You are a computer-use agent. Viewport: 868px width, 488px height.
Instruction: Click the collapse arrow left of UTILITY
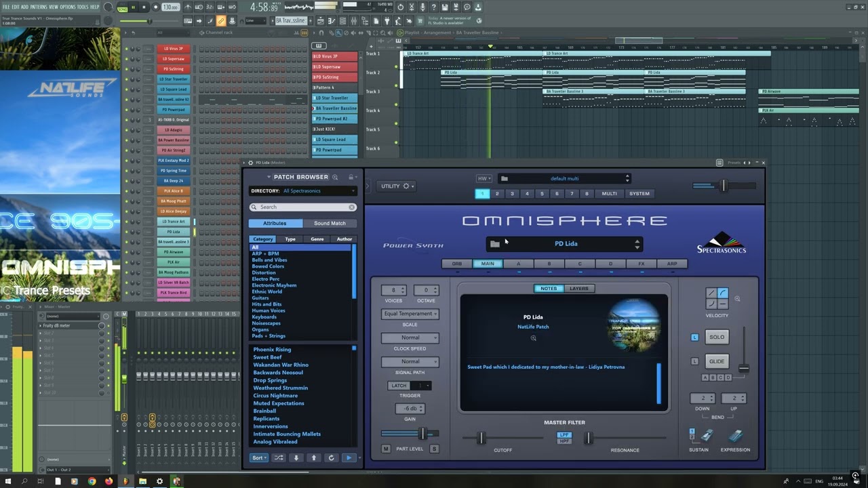point(368,186)
